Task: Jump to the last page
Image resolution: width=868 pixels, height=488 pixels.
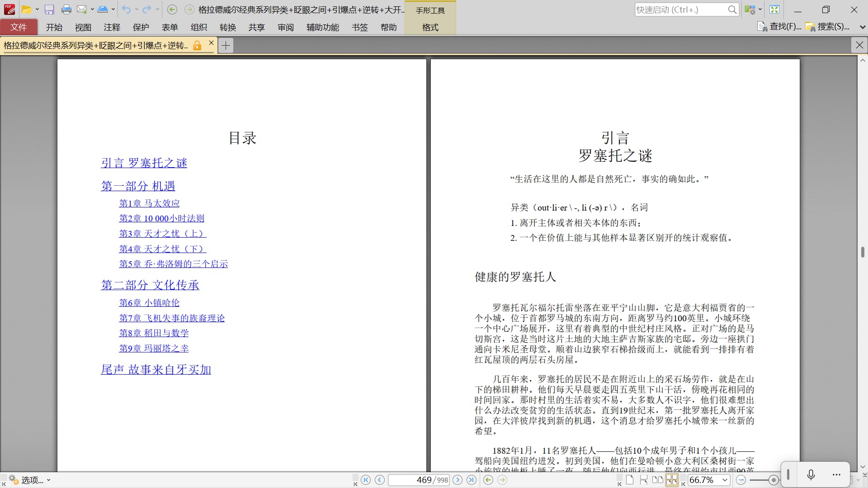Action: click(x=472, y=480)
